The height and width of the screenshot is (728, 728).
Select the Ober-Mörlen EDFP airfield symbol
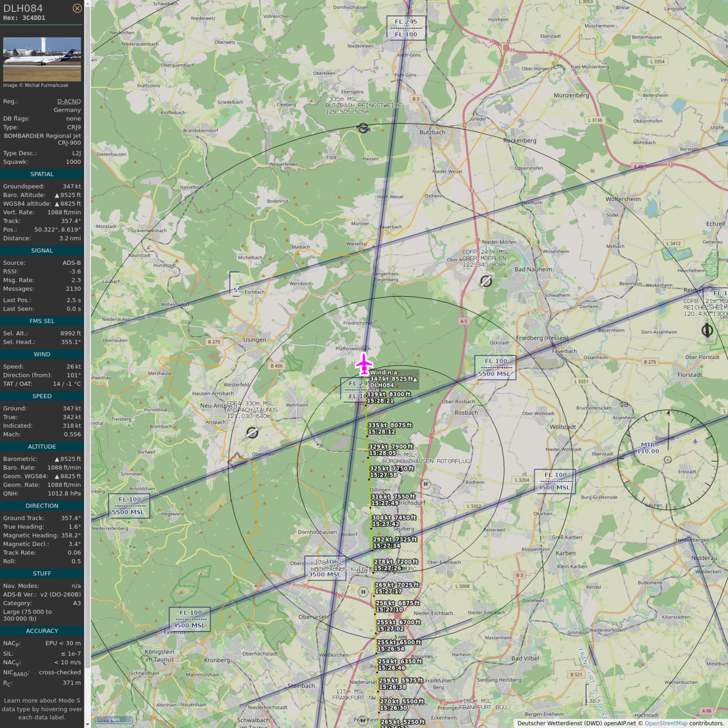point(486,281)
